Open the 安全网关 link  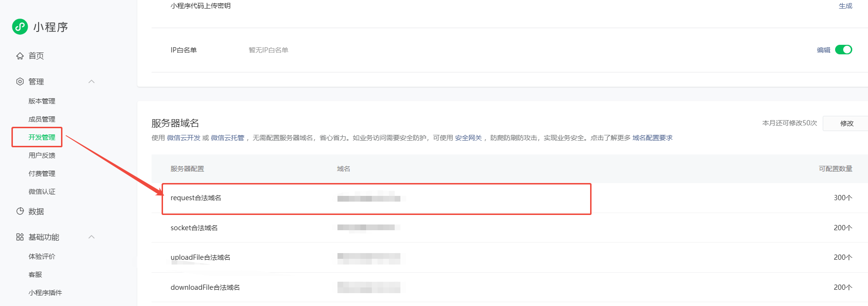point(468,138)
